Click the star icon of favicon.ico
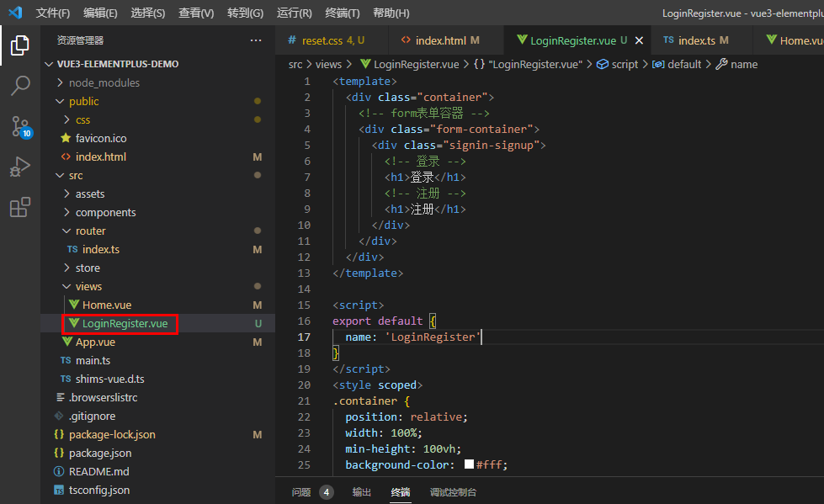This screenshot has width=824, height=504. pyautogui.click(x=66, y=138)
